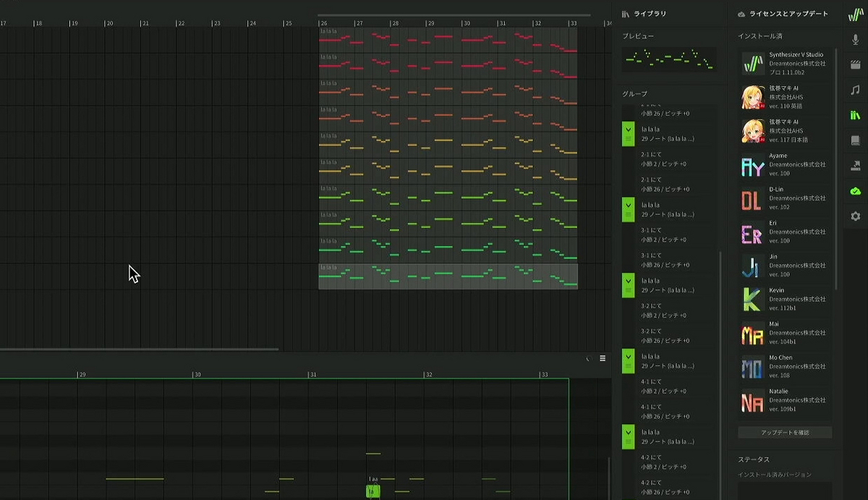Select row 4-2にて 小節 26 / ピッチ +0
868x500 pixels.
tap(671, 487)
